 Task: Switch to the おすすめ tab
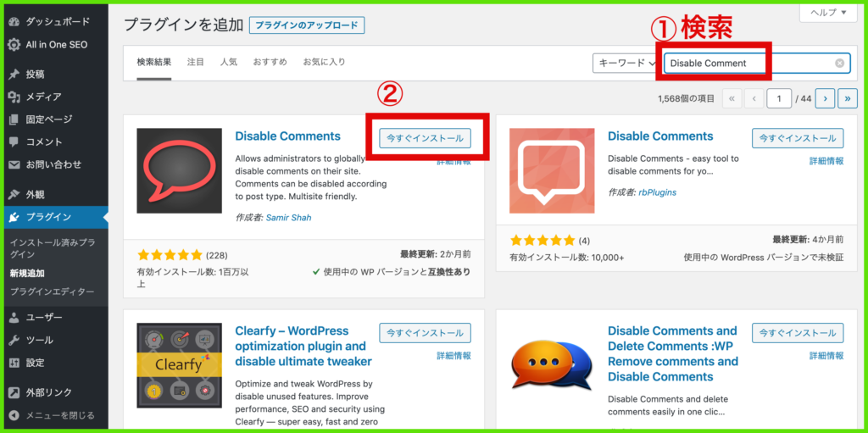(270, 62)
